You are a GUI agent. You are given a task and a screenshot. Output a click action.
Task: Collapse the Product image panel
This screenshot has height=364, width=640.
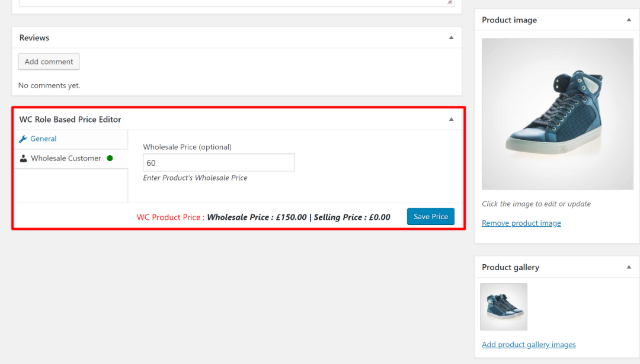[x=629, y=20]
